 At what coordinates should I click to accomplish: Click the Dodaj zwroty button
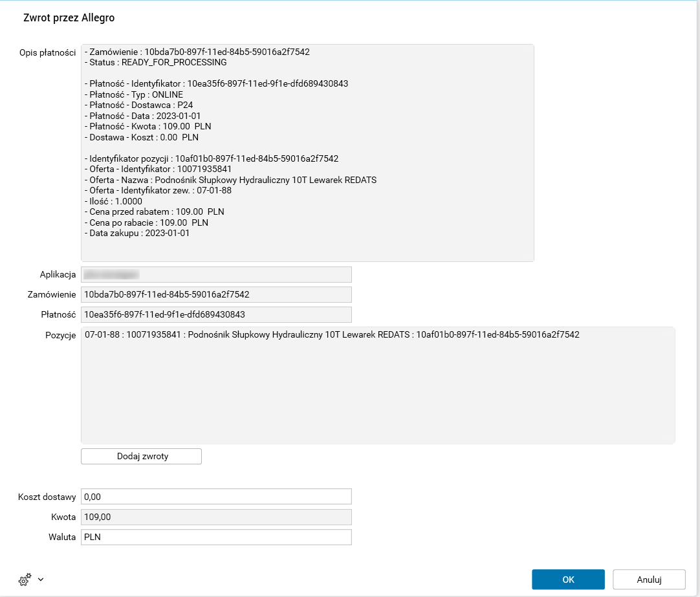click(141, 456)
